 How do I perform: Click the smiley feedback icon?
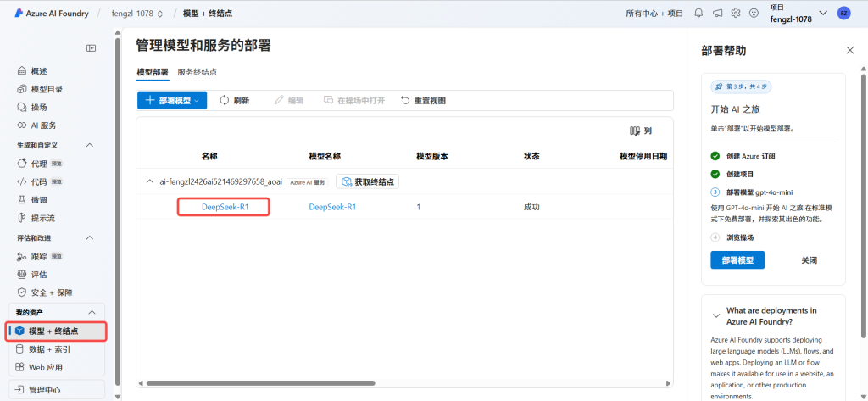[x=754, y=14]
